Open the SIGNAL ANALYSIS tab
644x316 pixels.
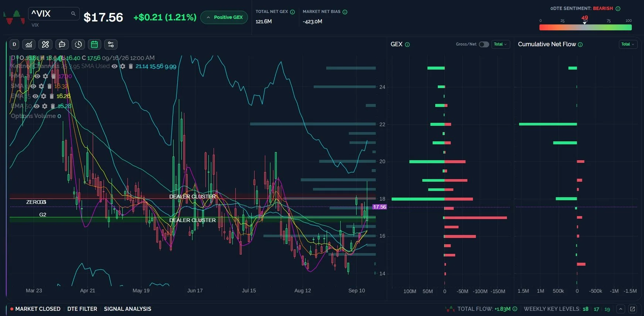point(127,309)
